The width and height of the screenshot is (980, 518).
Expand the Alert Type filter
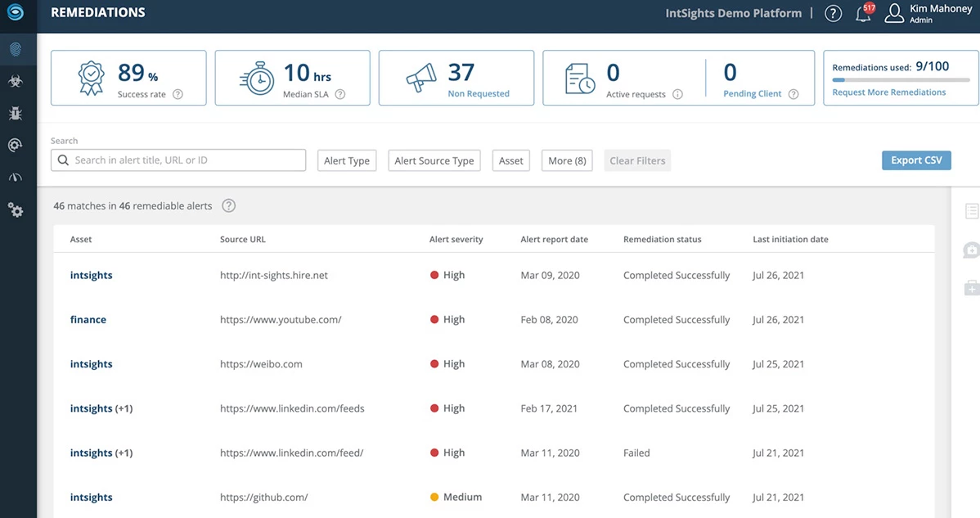coord(347,160)
